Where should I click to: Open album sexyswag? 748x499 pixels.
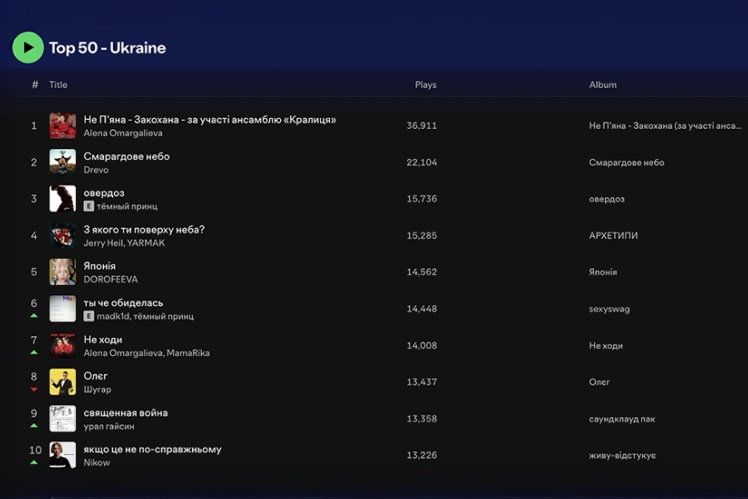(x=609, y=309)
